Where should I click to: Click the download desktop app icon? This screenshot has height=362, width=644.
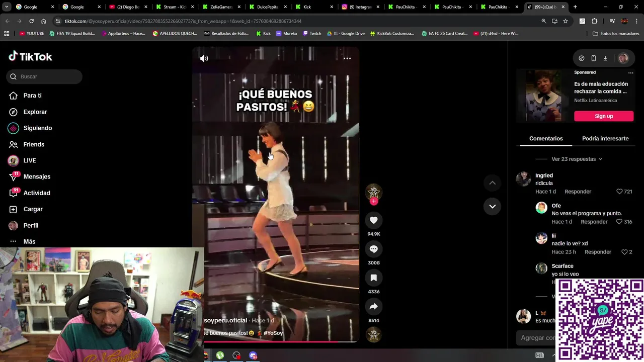pos(605,58)
